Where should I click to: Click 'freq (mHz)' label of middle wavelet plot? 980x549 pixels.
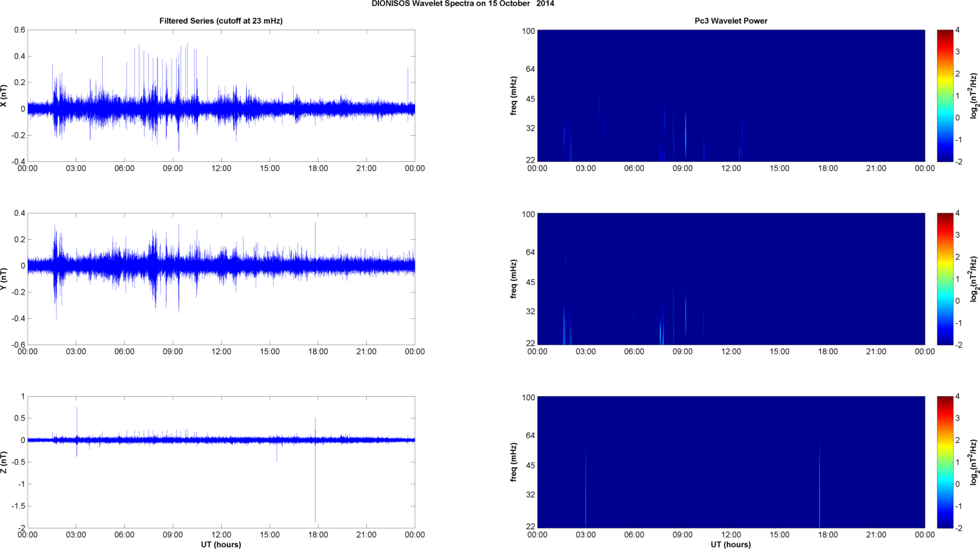514,279
